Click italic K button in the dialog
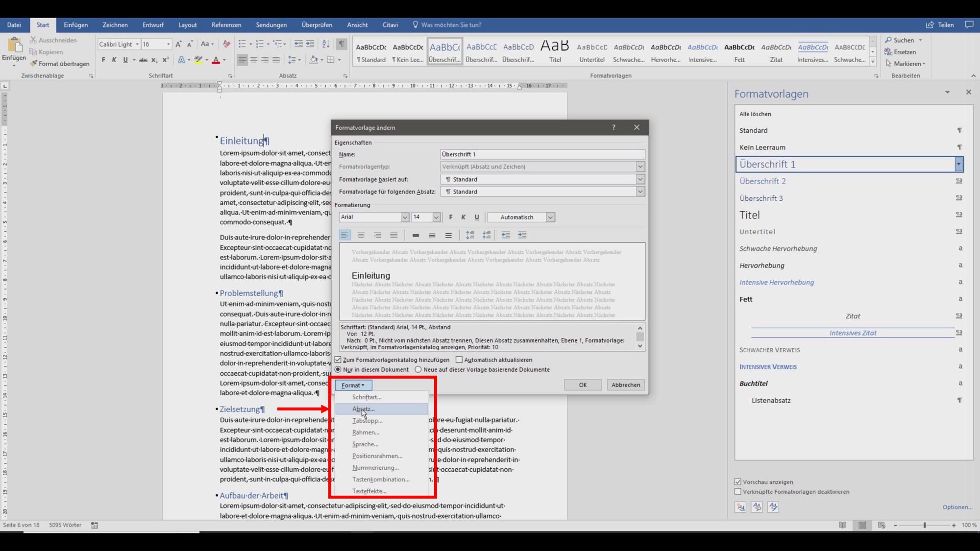The image size is (980, 551). pyautogui.click(x=464, y=217)
